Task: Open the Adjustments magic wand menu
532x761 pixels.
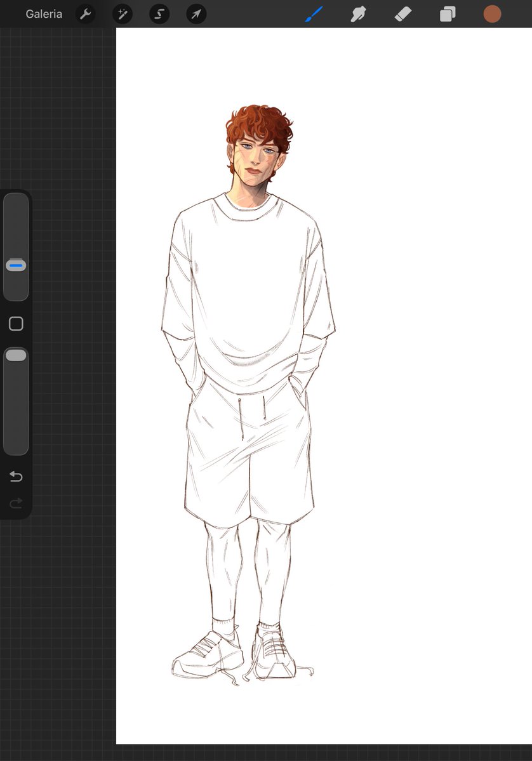Action: click(x=123, y=14)
